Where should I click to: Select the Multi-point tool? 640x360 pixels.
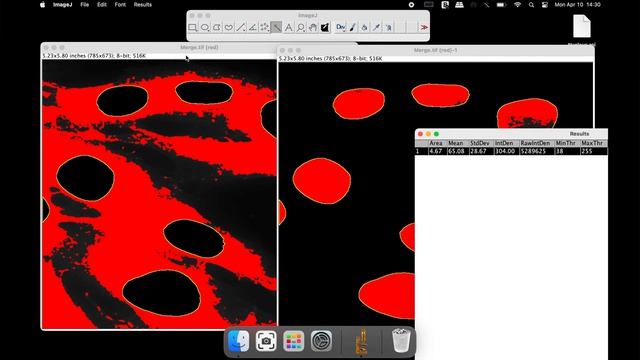264,27
